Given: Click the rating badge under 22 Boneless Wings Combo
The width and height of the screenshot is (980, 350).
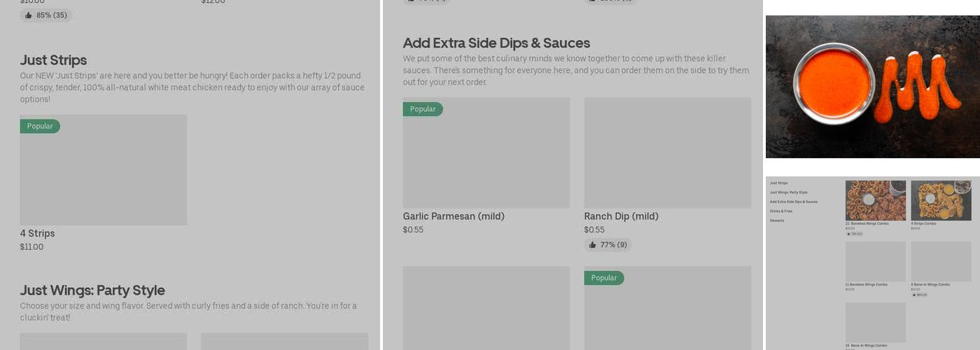Looking at the screenshot, I should click(x=854, y=234).
